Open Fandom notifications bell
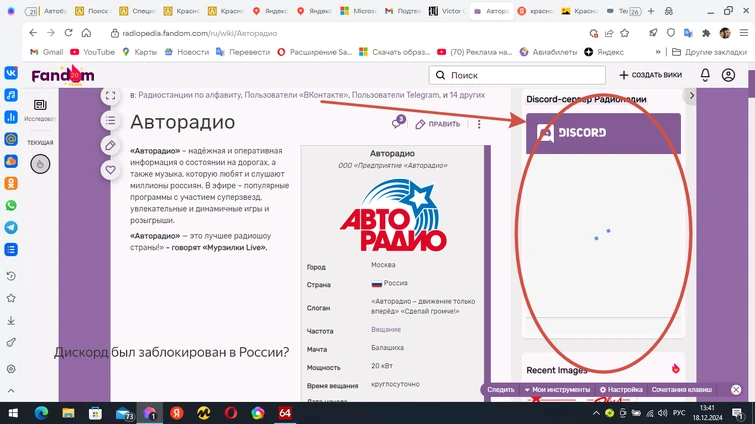 (x=705, y=75)
